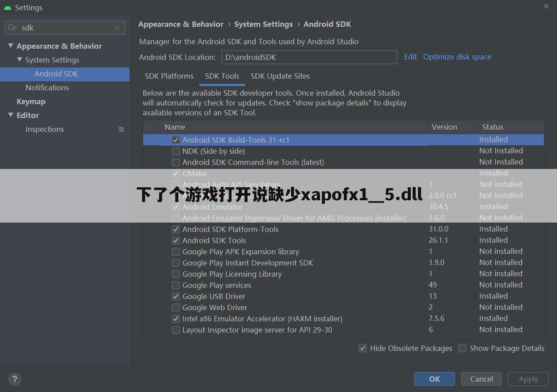Select version 31.0.0 cell
The width and height of the screenshot is (557, 392).
(x=439, y=229)
